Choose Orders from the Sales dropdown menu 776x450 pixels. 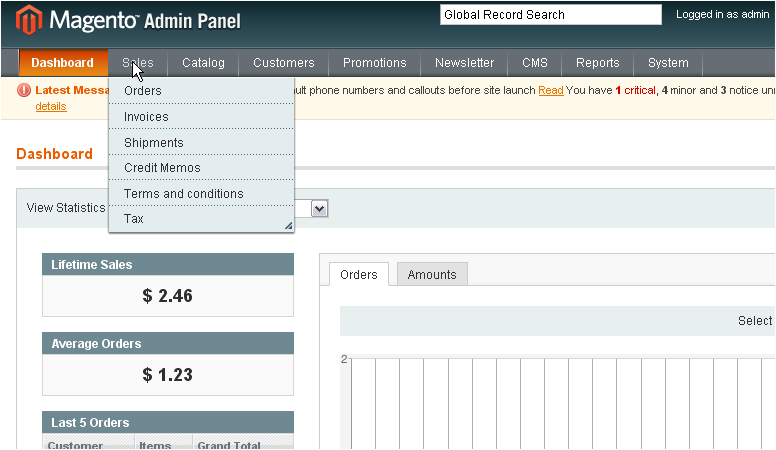[143, 91]
